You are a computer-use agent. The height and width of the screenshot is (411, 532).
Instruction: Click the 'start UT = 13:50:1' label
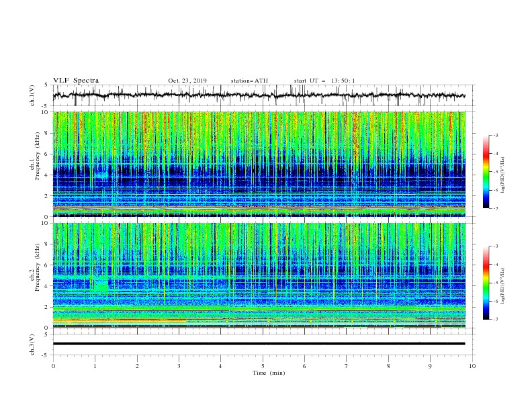point(324,81)
